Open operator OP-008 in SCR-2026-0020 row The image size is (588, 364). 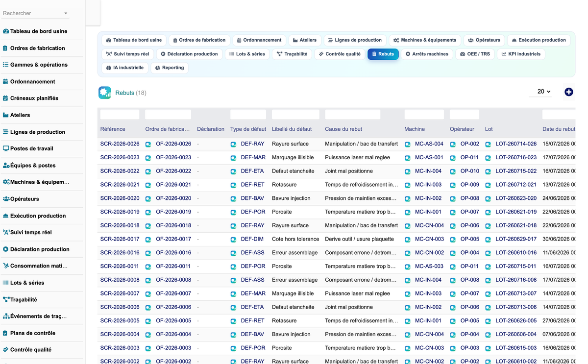[x=469, y=198]
